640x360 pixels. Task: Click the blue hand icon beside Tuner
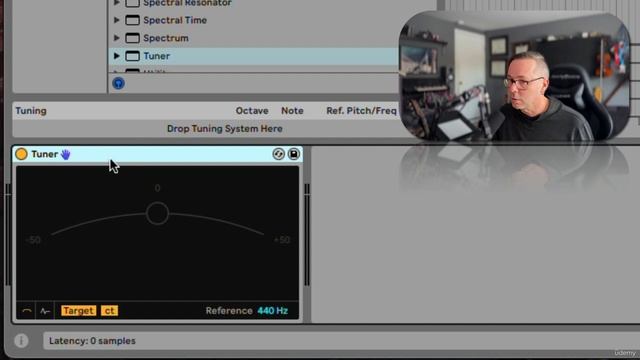click(x=66, y=154)
